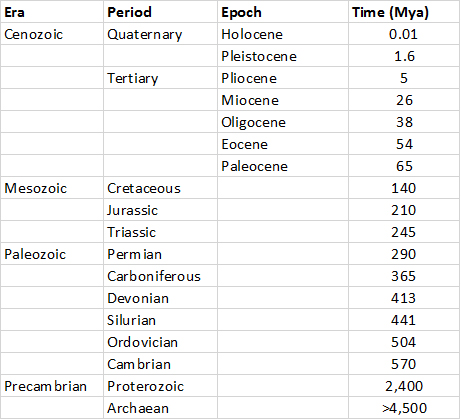Select the Era header cell
Screen dimensions: 461x420
coord(52,12)
